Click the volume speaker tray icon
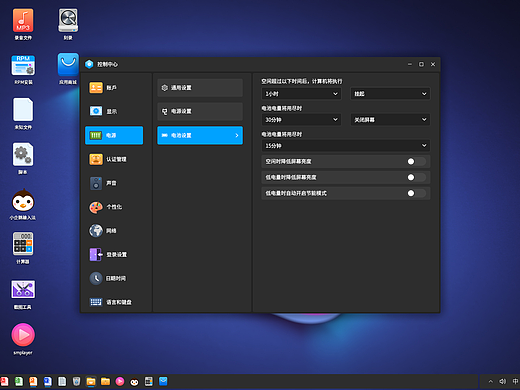Image resolution: width=520 pixels, height=390 pixels. [x=502, y=381]
